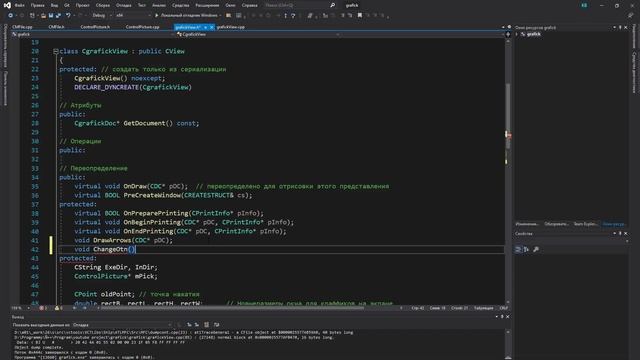Open the Debug configuration dropdown
This screenshot has height=360, width=640.
point(102,16)
